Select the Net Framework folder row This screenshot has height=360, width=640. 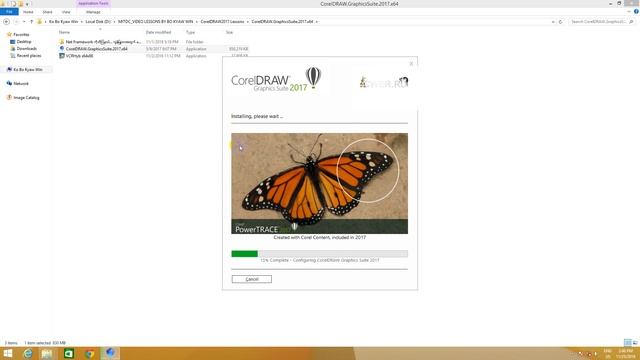click(153, 42)
